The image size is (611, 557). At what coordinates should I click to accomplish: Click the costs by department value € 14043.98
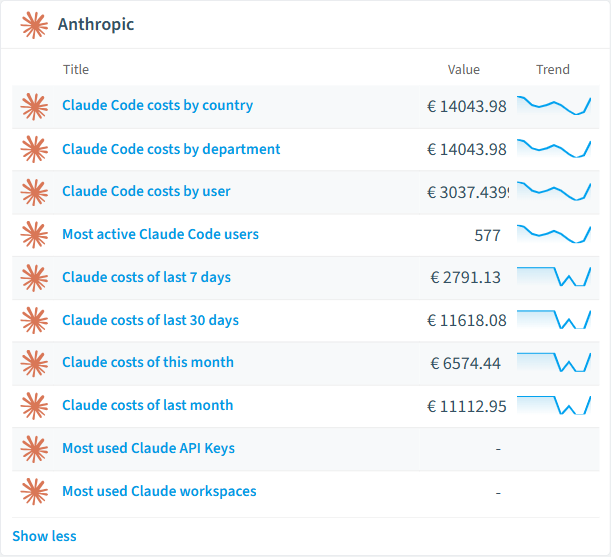click(x=466, y=149)
